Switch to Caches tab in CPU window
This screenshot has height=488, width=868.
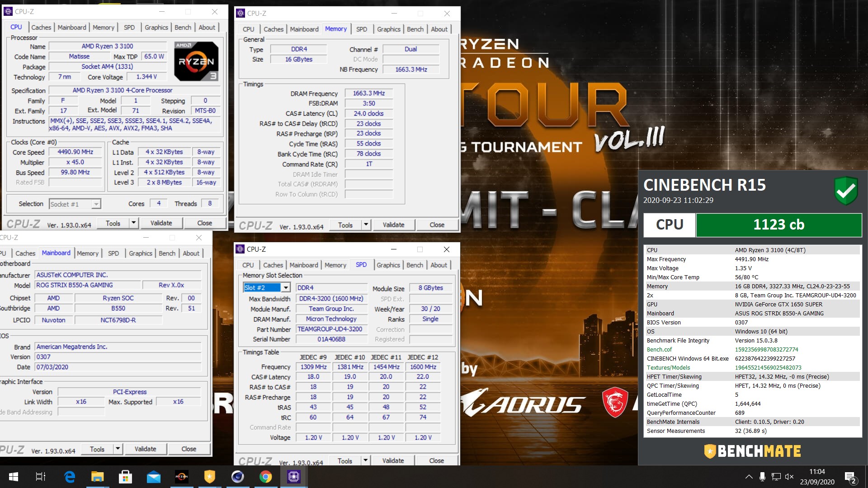pyautogui.click(x=41, y=27)
